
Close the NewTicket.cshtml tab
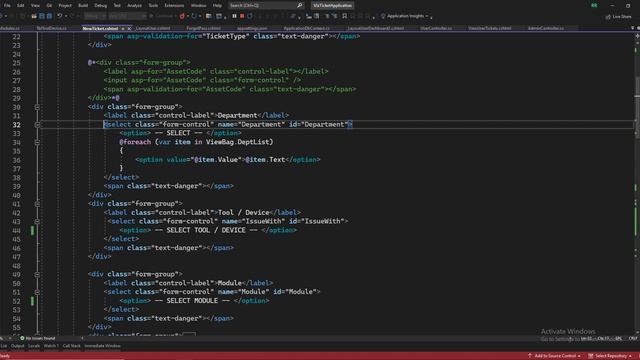point(129,29)
